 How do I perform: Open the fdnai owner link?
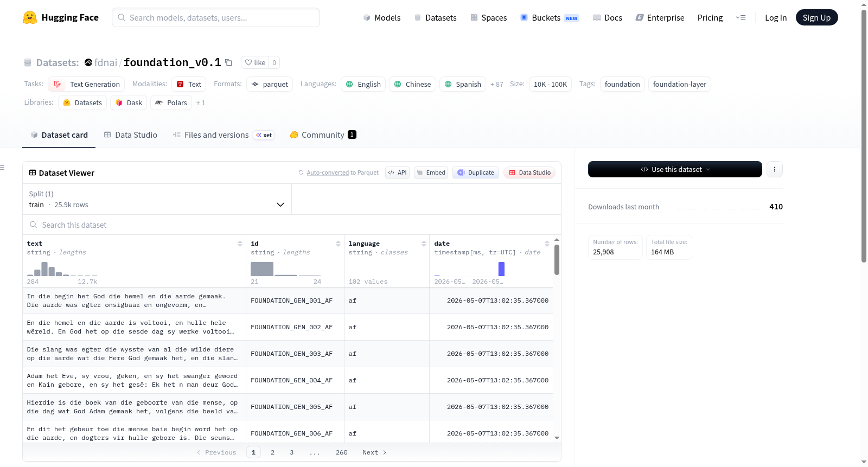(x=106, y=62)
